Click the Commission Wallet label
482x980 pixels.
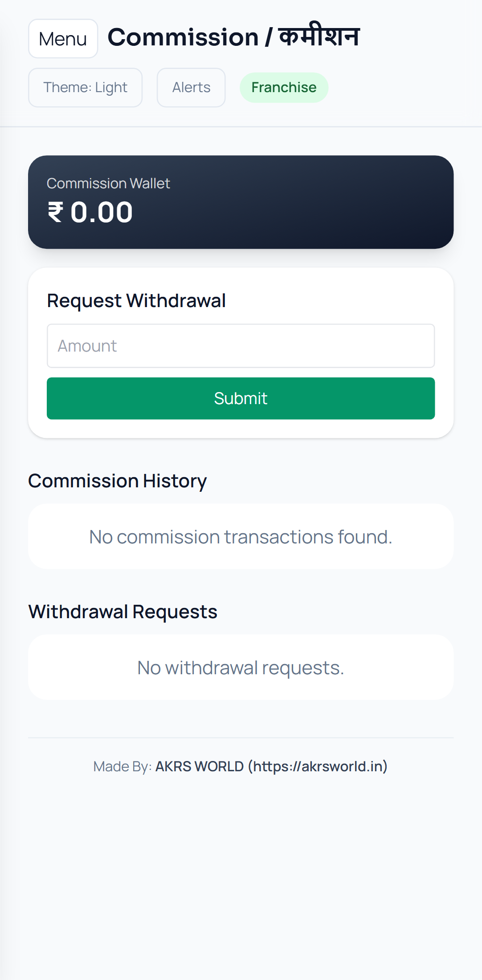[108, 183]
